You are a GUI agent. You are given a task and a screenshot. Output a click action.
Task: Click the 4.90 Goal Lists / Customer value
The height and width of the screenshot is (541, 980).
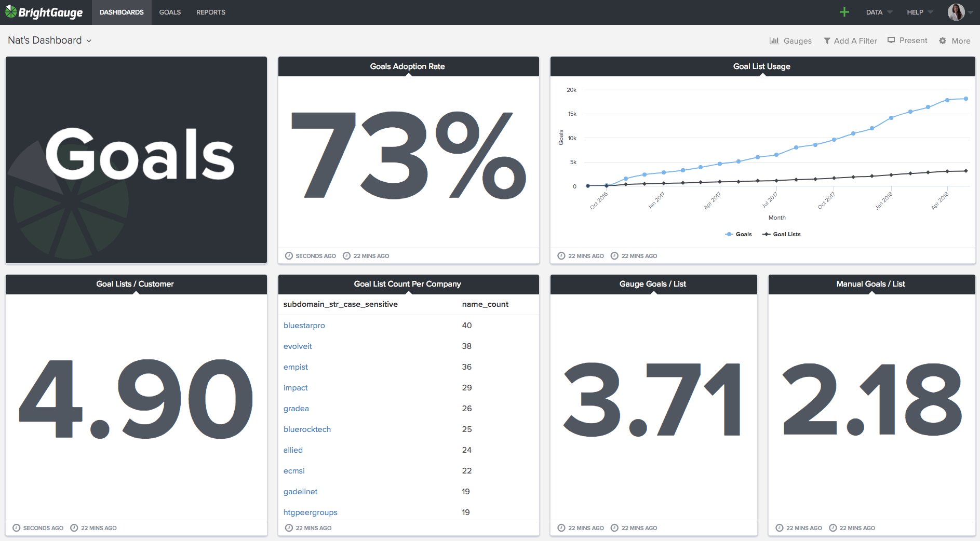pos(136,398)
